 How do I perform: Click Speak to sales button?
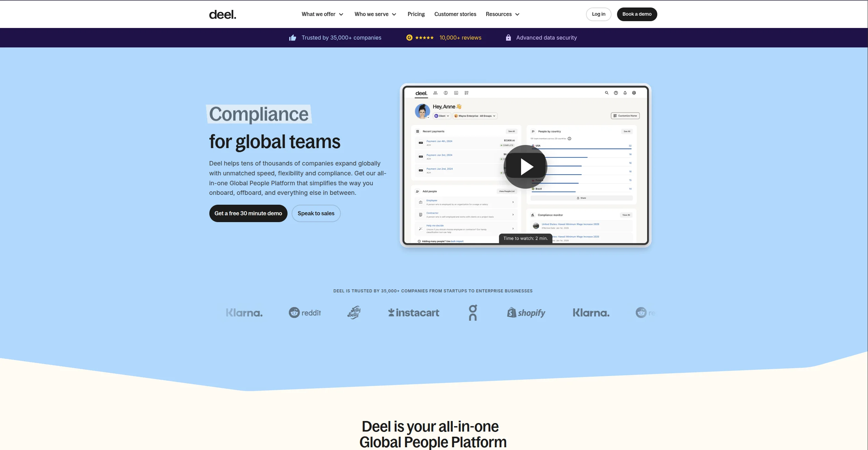point(316,214)
